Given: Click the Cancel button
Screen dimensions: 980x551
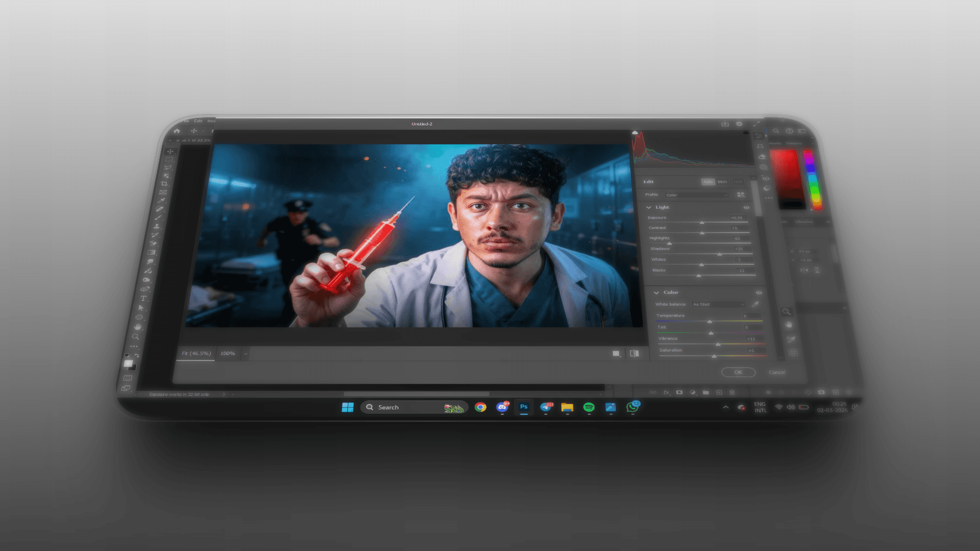Looking at the screenshot, I should coord(777,372).
